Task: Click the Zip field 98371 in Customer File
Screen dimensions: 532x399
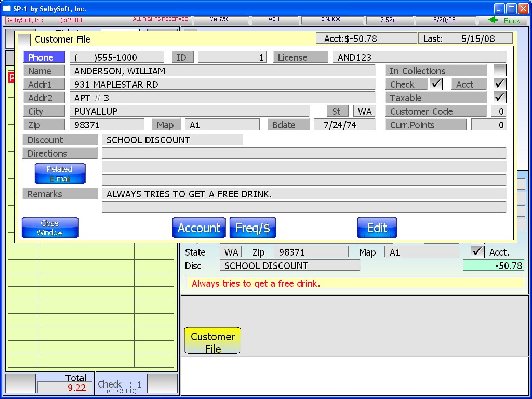Action: [x=107, y=125]
